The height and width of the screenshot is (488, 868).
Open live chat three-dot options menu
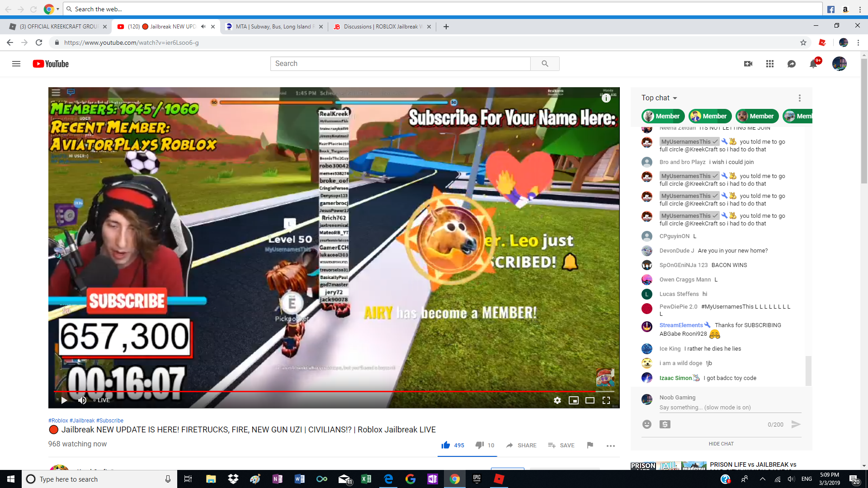(799, 98)
